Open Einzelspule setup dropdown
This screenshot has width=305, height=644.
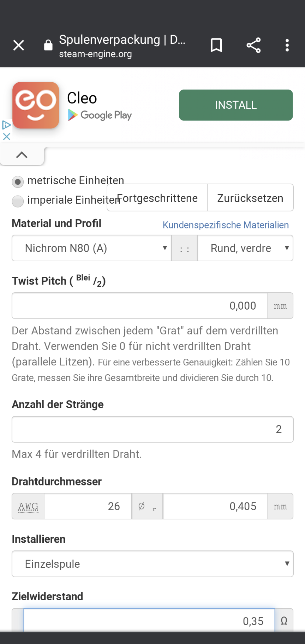[152, 564]
